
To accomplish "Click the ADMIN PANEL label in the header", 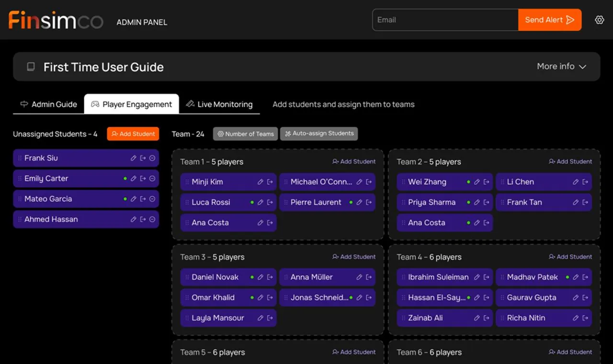I will pyautogui.click(x=142, y=22).
